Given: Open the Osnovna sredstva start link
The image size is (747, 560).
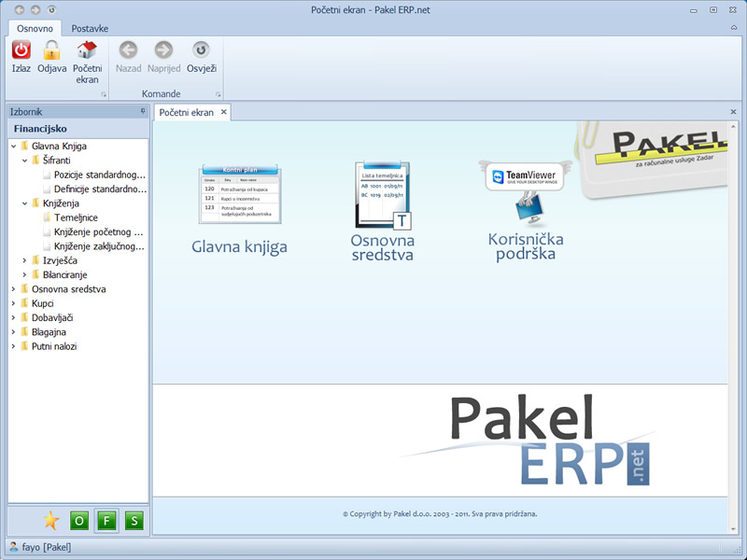Looking at the screenshot, I should coord(383,247).
